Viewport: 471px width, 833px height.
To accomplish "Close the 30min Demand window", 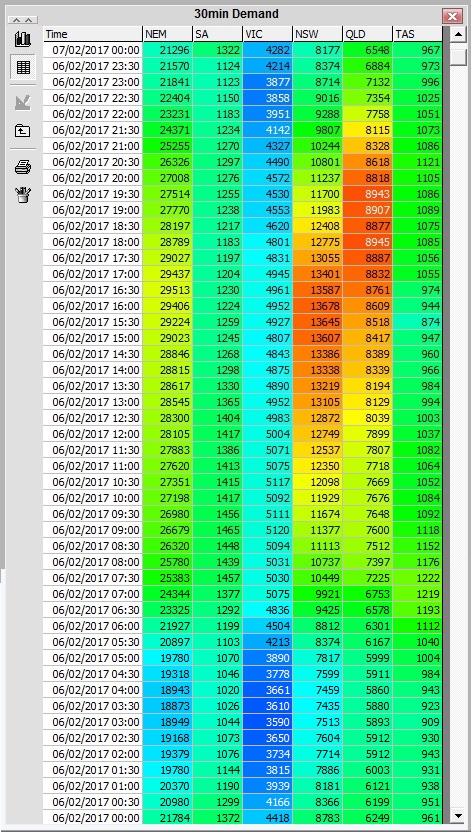I will [x=452, y=16].
